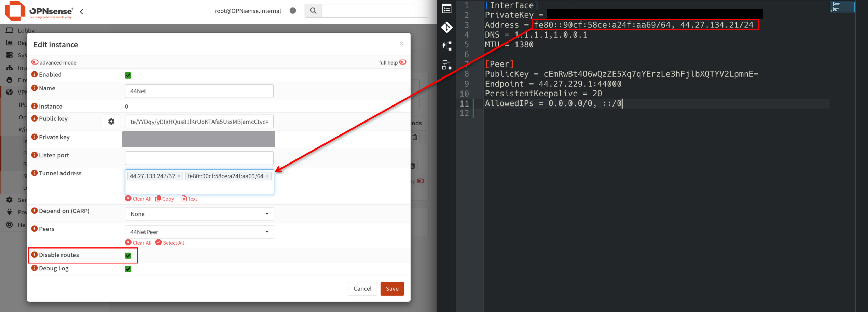The image size is (868, 312).
Task: Show help for the Private key field
Action: click(x=35, y=137)
